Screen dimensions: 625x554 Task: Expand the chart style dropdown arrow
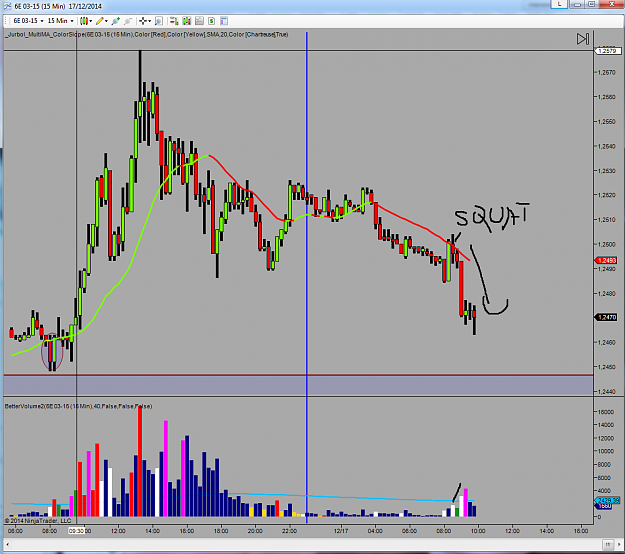tap(91, 21)
